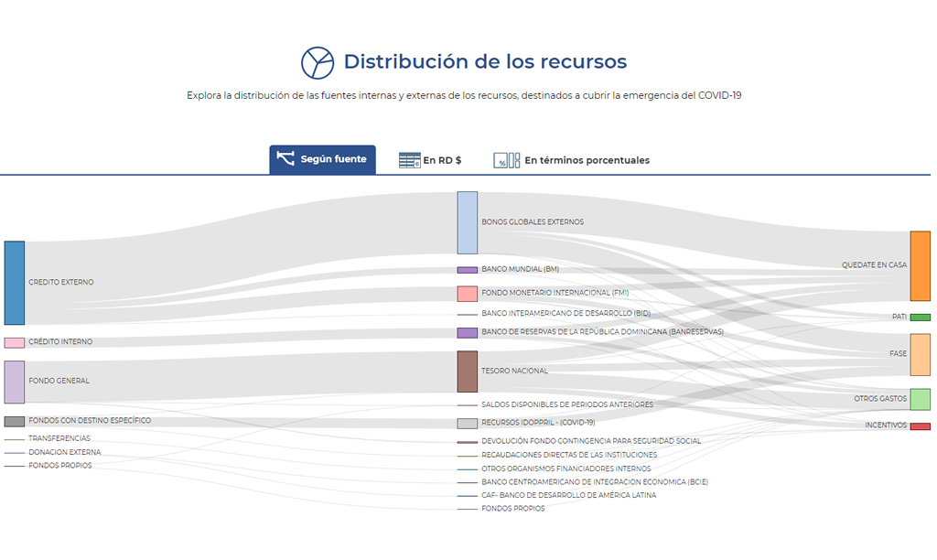Toggle the FONDOS CON DESTINO ESPECÍFICO node

(13, 420)
